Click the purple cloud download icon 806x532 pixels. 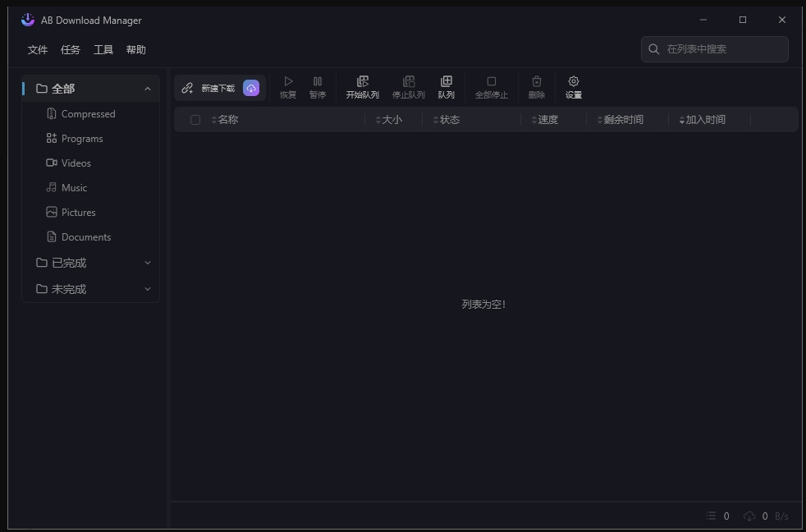pyautogui.click(x=251, y=88)
